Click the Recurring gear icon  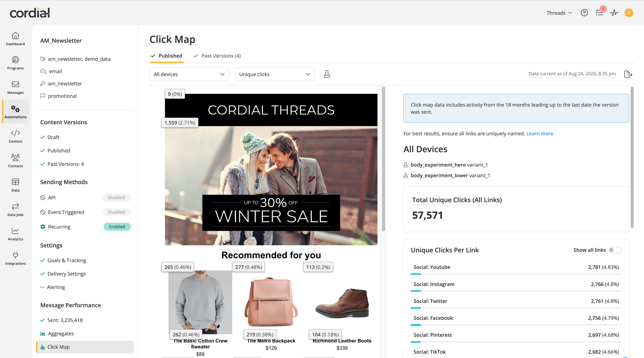pyautogui.click(x=43, y=227)
